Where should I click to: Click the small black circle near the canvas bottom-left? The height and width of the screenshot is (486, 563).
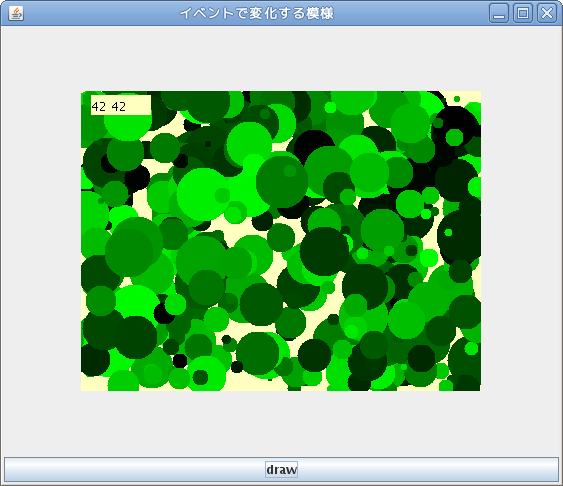tap(180, 361)
